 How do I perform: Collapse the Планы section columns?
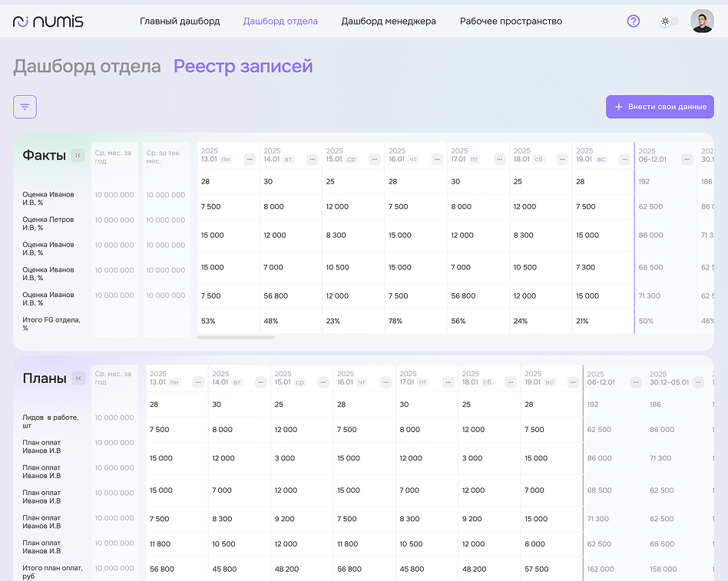[78, 378]
